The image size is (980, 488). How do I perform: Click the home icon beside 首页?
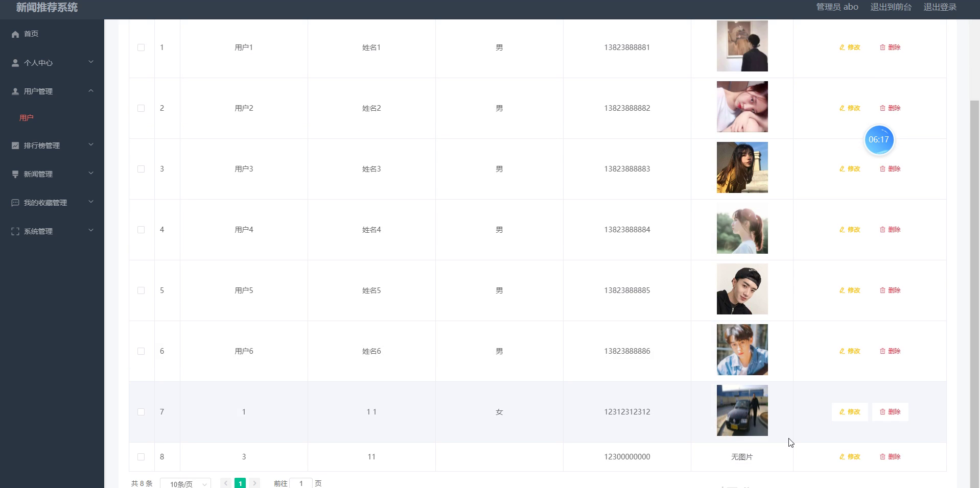pyautogui.click(x=15, y=34)
